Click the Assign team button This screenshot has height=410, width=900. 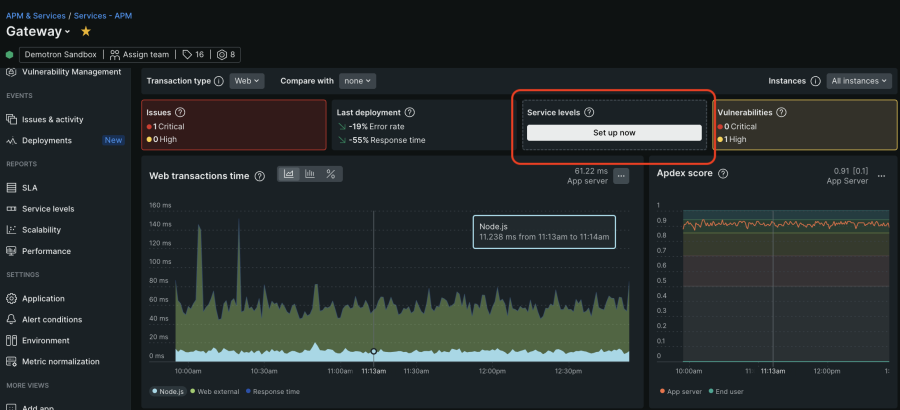click(138, 55)
